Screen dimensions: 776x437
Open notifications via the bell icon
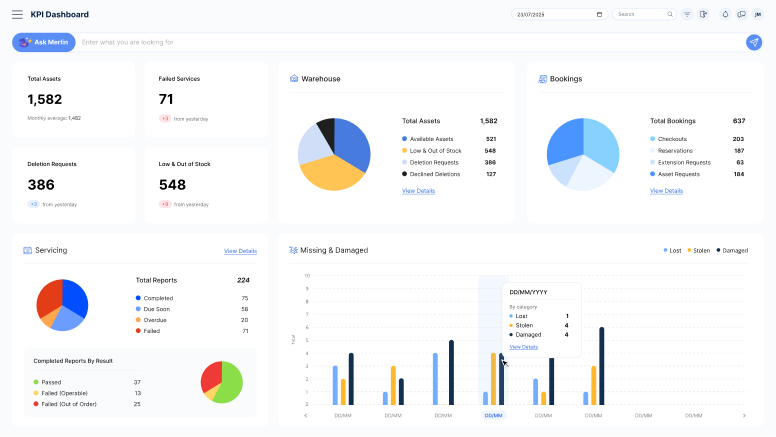point(725,14)
